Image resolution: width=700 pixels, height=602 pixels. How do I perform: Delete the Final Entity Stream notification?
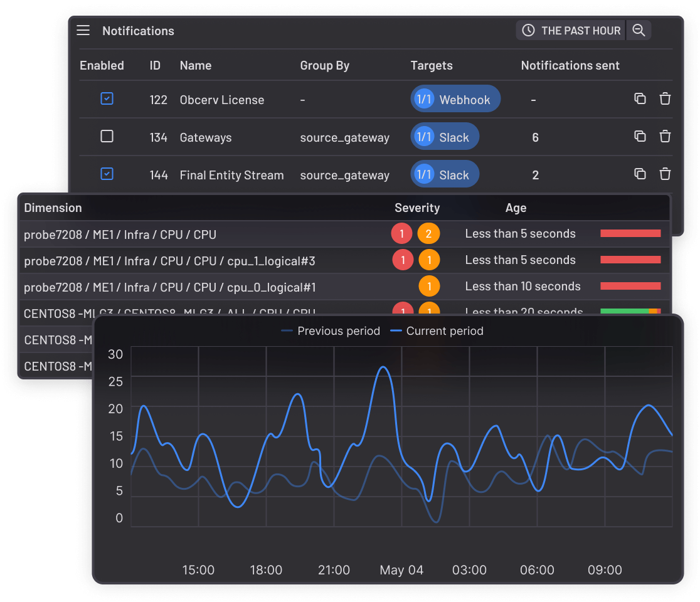[x=665, y=174]
